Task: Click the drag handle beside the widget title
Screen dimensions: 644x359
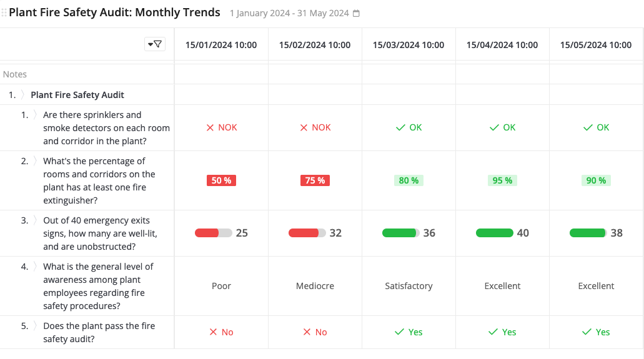Action: tap(4, 12)
